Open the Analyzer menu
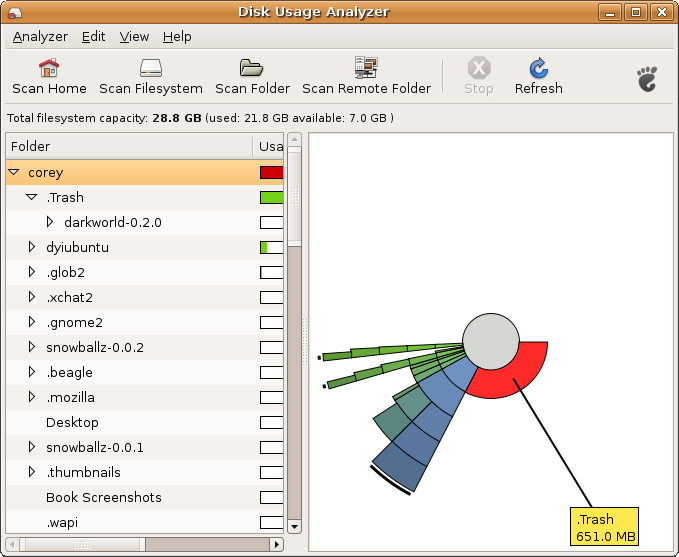The image size is (679, 557). tap(40, 36)
